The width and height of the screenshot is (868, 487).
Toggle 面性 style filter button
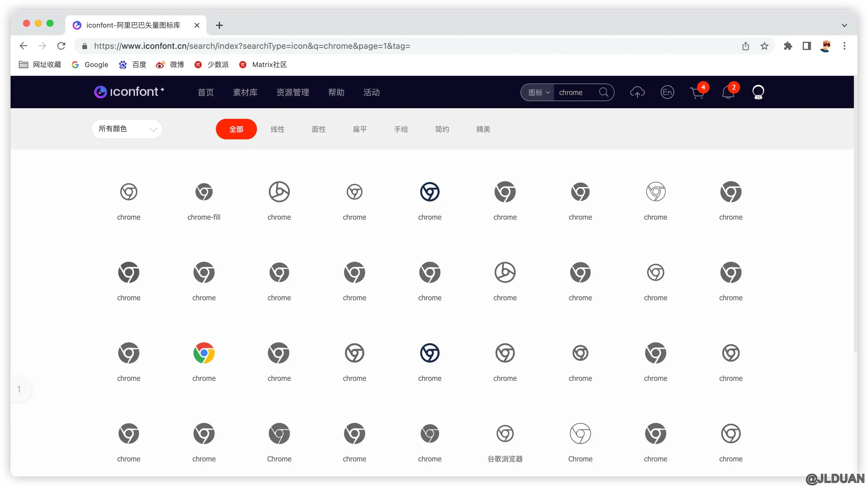coord(318,129)
